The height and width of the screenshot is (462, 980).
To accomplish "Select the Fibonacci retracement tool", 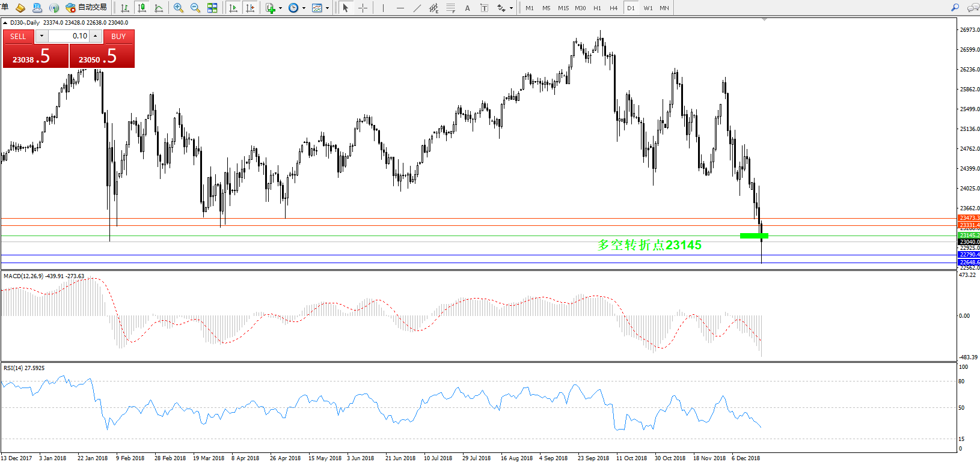I will coord(450,8).
